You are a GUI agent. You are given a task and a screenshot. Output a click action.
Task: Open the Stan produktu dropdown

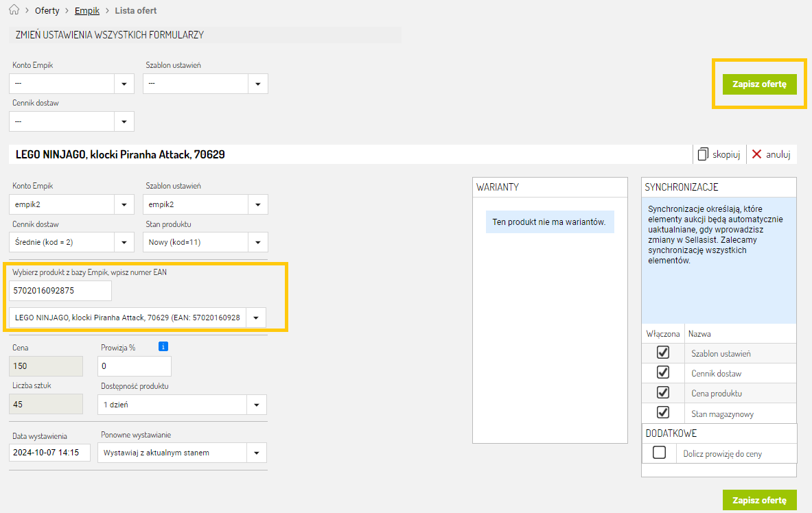click(257, 242)
